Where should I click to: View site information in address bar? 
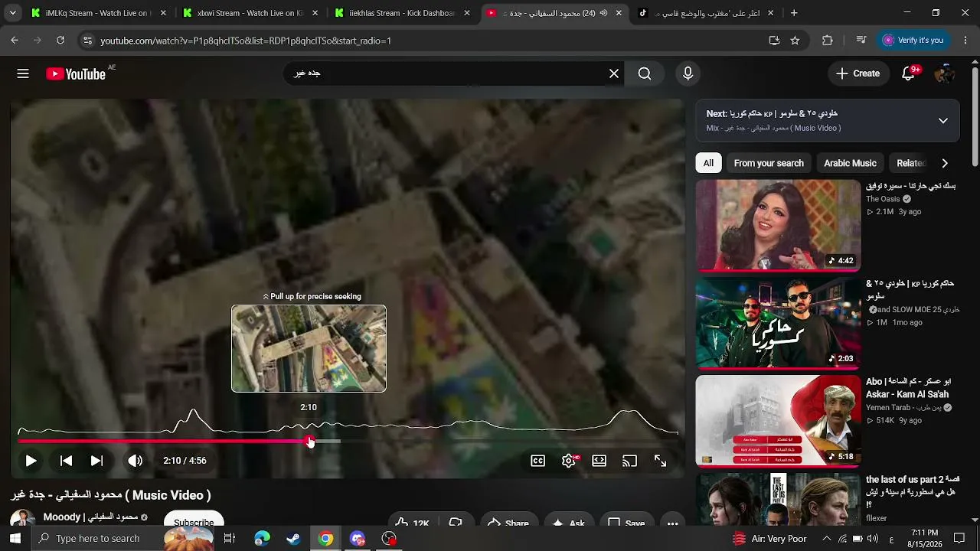tap(87, 41)
